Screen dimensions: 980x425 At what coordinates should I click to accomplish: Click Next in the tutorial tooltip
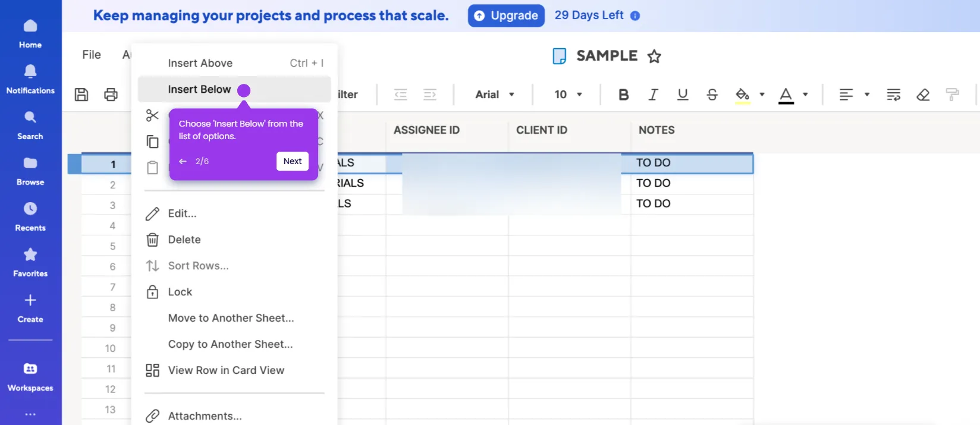[x=293, y=161]
